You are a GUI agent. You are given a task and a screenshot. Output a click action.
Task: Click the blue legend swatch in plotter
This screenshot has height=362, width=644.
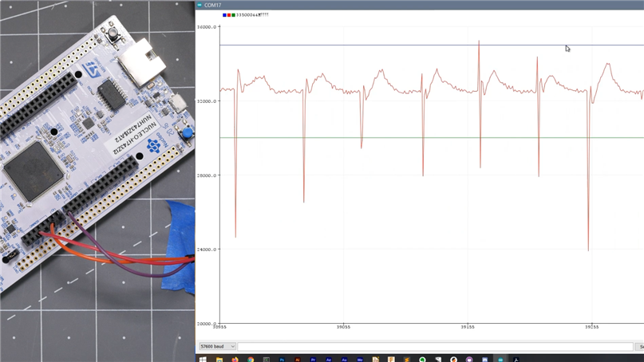tap(224, 15)
